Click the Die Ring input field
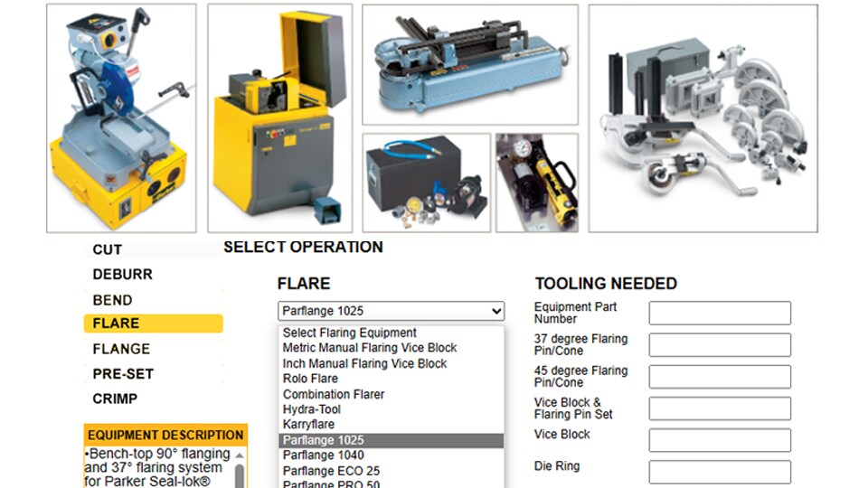 click(719, 472)
